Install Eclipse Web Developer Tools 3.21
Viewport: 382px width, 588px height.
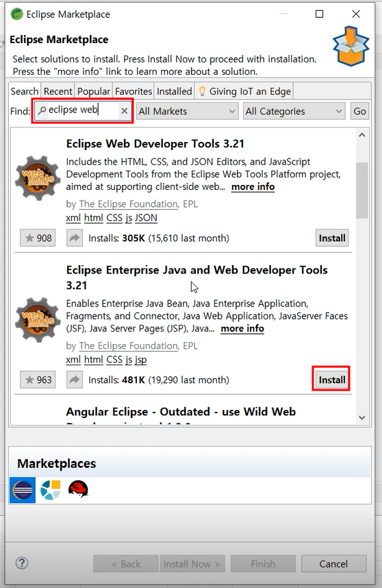332,238
